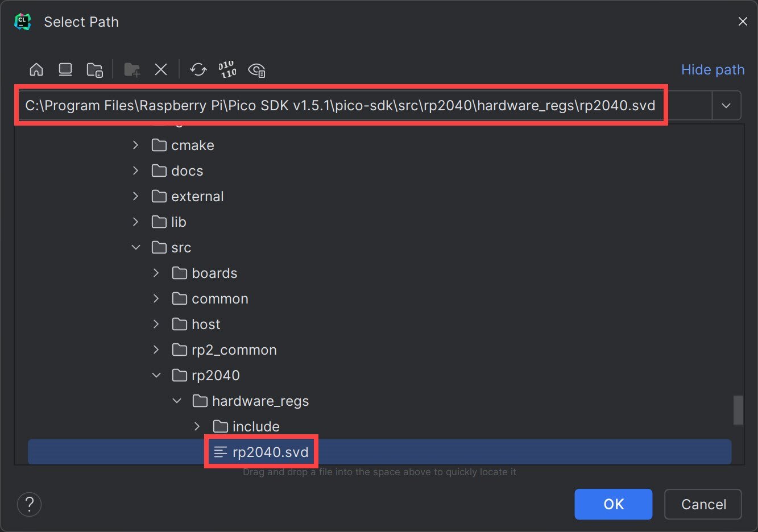This screenshot has width=758, height=532.
Task: Select the host folder name
Action: 206,325
